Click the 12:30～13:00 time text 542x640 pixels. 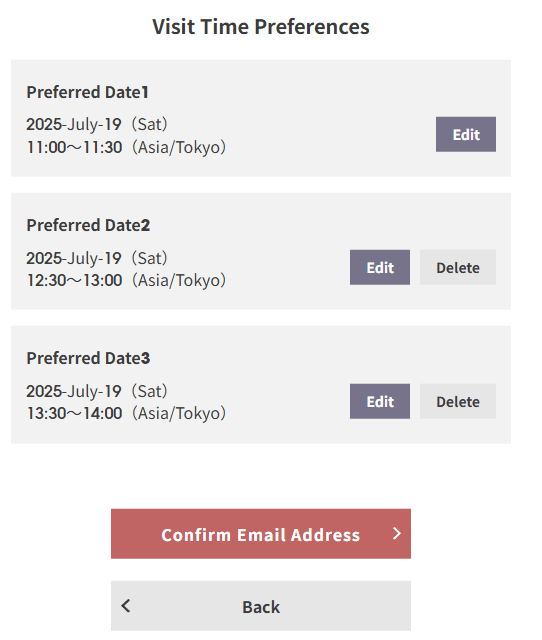pyautogui.click(x=74, y=280)
